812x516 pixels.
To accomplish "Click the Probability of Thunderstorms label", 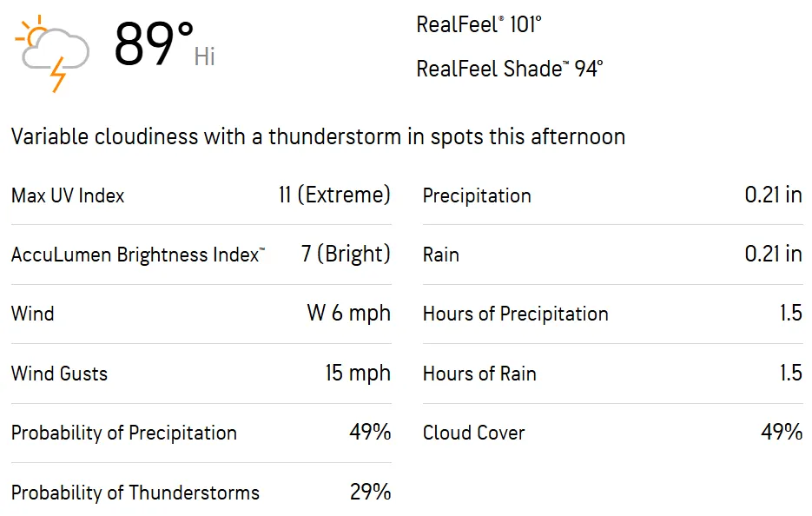I will point(135,493).
